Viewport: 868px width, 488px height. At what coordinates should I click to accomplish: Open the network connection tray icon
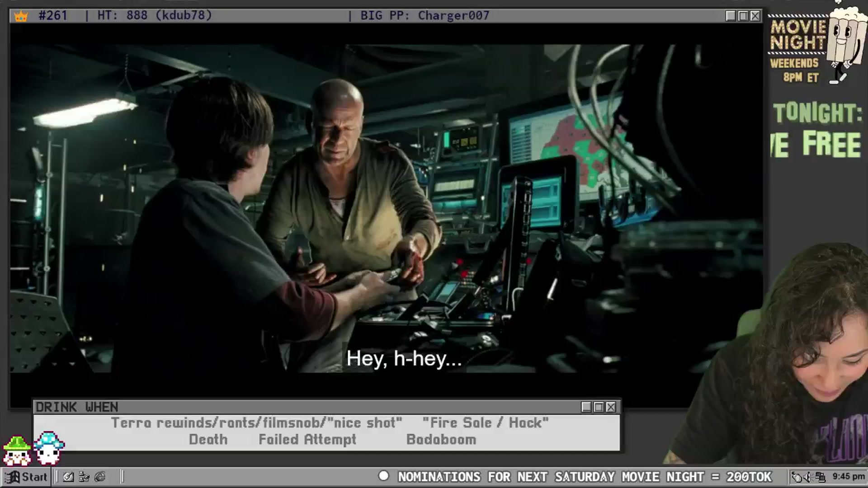[820, 477]
